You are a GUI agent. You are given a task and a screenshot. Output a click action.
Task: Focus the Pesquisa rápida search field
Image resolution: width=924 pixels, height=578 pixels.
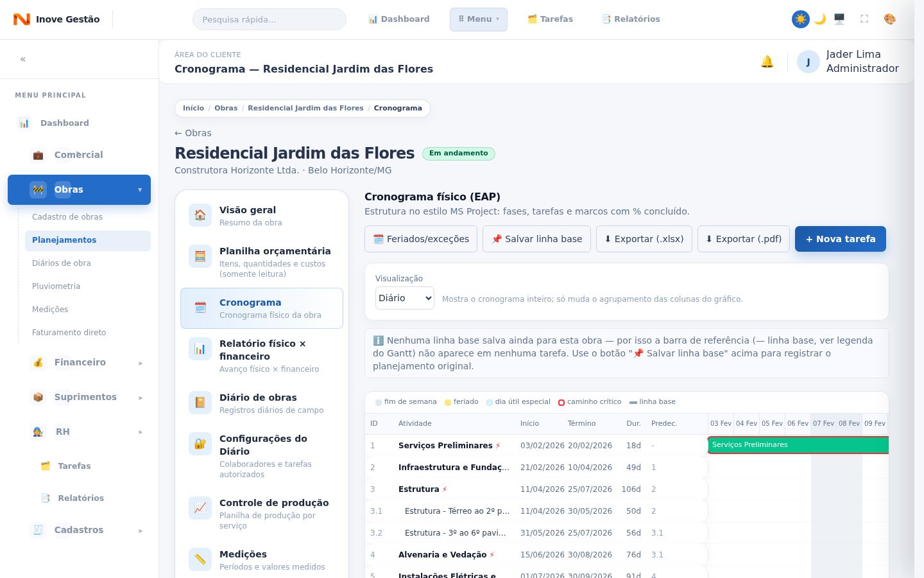coord(269,19)
